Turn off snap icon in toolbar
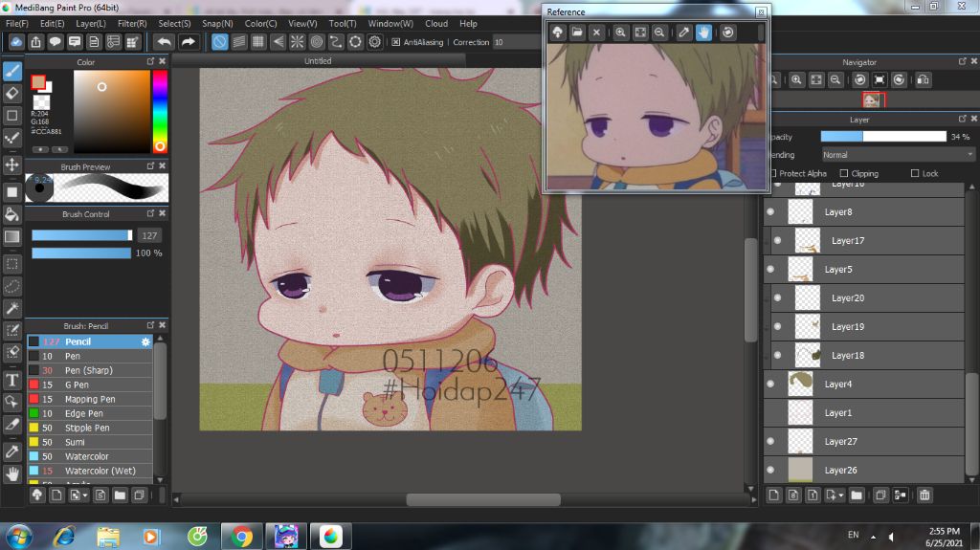The height and width of the screenshot is (550, 980). [219, 42]
